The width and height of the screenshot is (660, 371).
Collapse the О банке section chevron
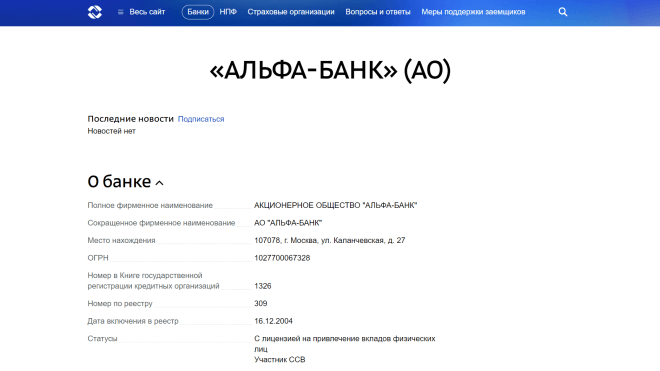click(x=160, y=183)
